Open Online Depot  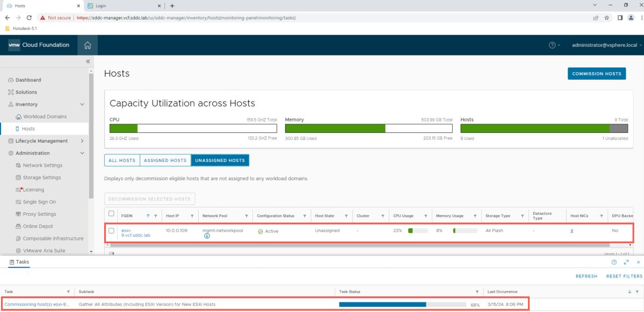(x=38, y=226)
